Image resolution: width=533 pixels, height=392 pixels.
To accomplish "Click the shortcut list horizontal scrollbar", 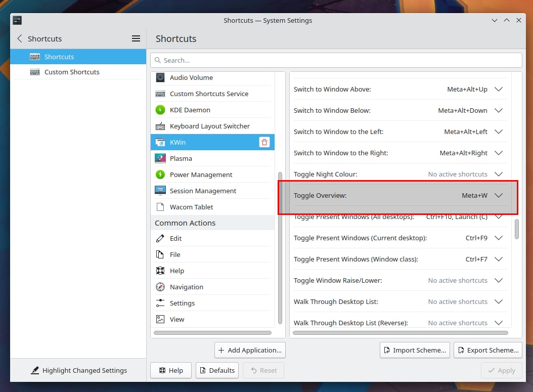I will click(x=401, y=333).
